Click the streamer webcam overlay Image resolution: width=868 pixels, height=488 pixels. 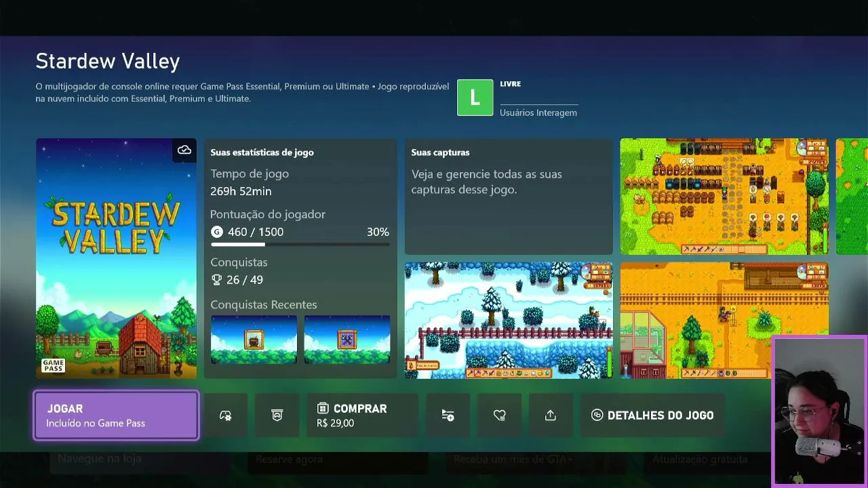[820, 411]
